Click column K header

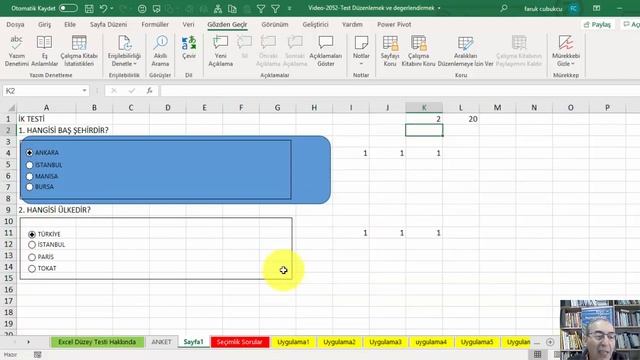click(x=424, y=108)
